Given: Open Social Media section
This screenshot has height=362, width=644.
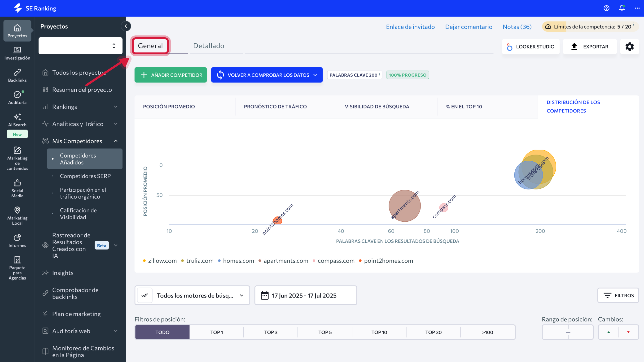Looking at the screenshot, I should pos(17,188).
